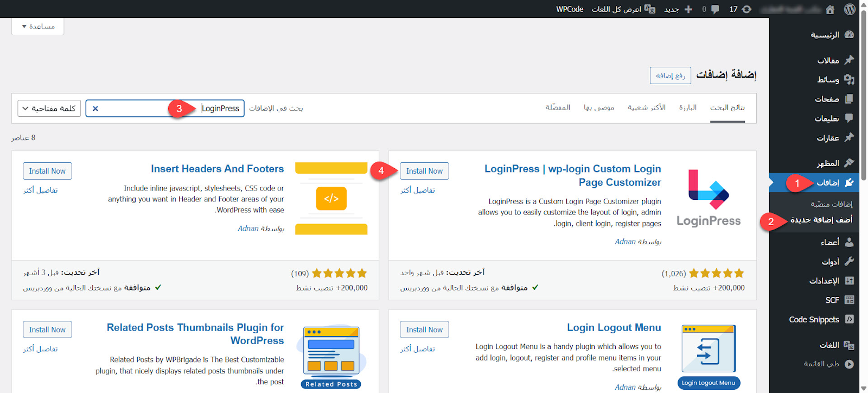The width and height of the screenshot is (868, 393).
Task: Click the WordPress logo in admin bar
Action: pyautogui.click(x=850, y=9)
